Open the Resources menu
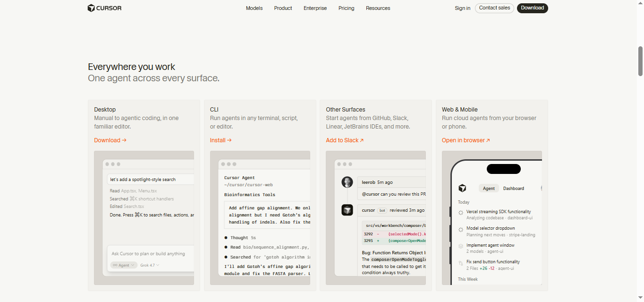Viewport: 644px width, 302px height. 378,8
